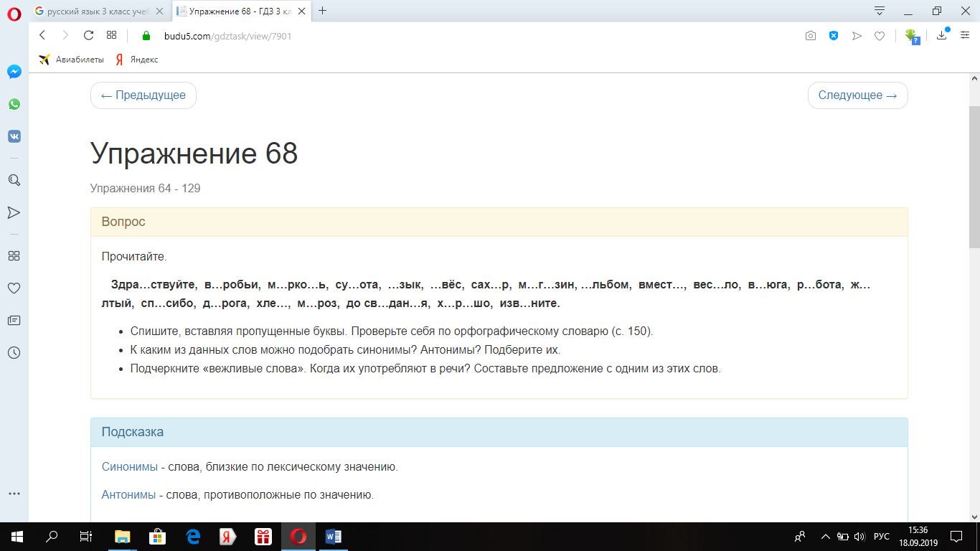Go forward one page

65,35
